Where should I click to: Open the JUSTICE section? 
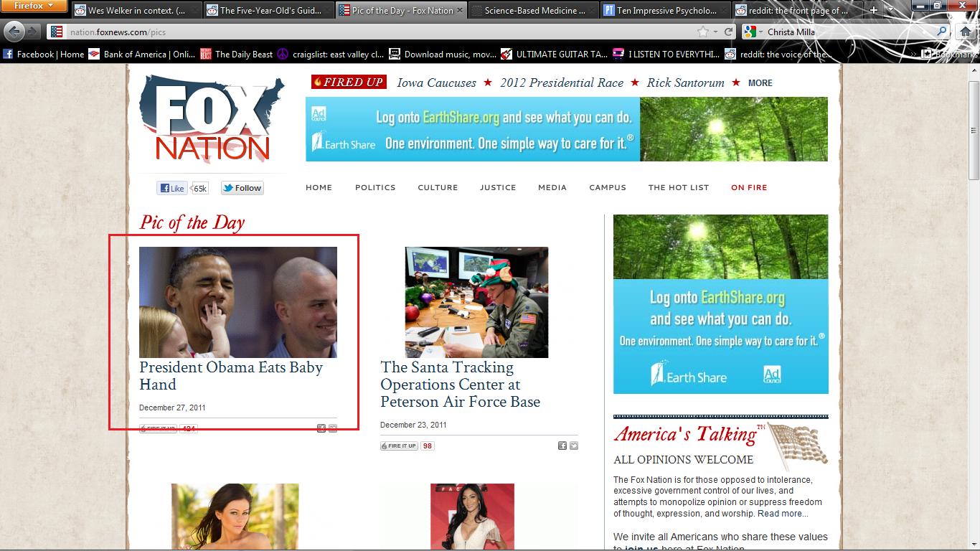coord(498,187)
